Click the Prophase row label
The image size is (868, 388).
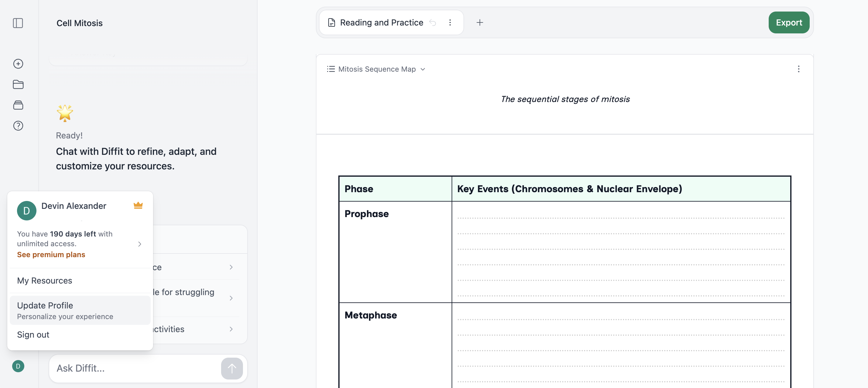click(367, 214)
